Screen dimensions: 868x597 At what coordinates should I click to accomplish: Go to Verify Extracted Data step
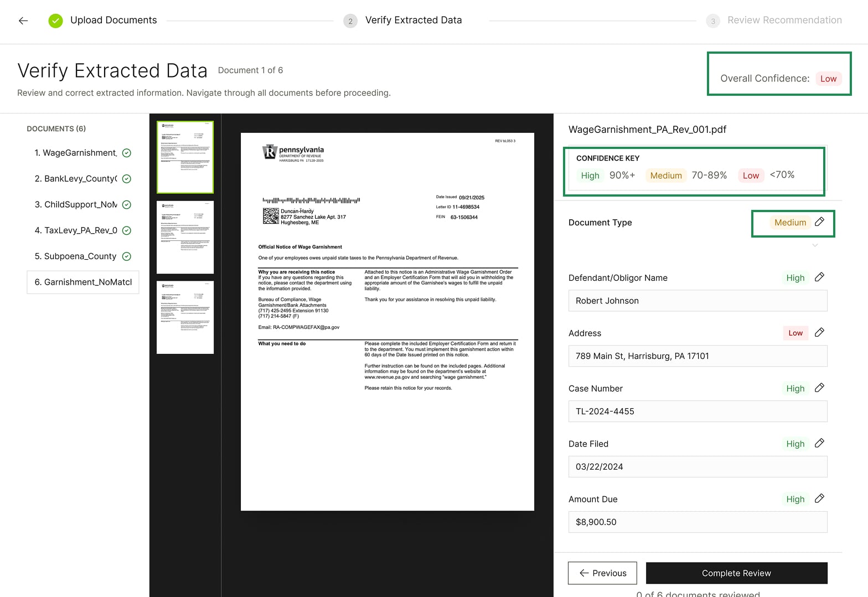point(412,20)
